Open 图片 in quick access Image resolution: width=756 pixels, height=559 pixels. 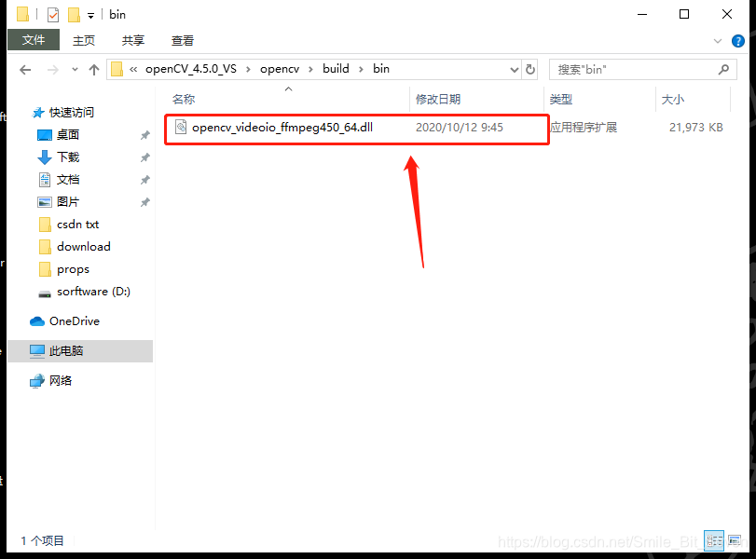click(68, 202)
